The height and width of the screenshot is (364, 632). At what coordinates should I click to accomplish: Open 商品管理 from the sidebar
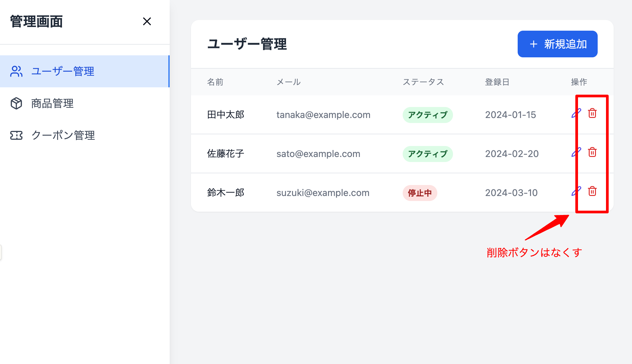tap(52, 103)
